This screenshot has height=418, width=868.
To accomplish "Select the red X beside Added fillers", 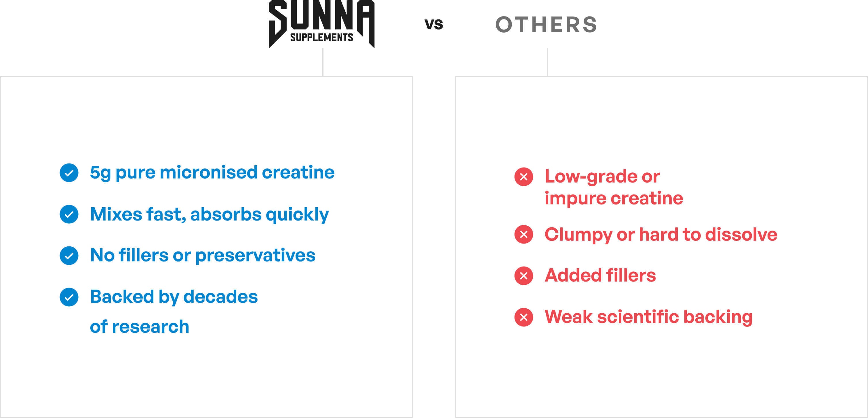I will pyautogui.click(x=524, y=276).
